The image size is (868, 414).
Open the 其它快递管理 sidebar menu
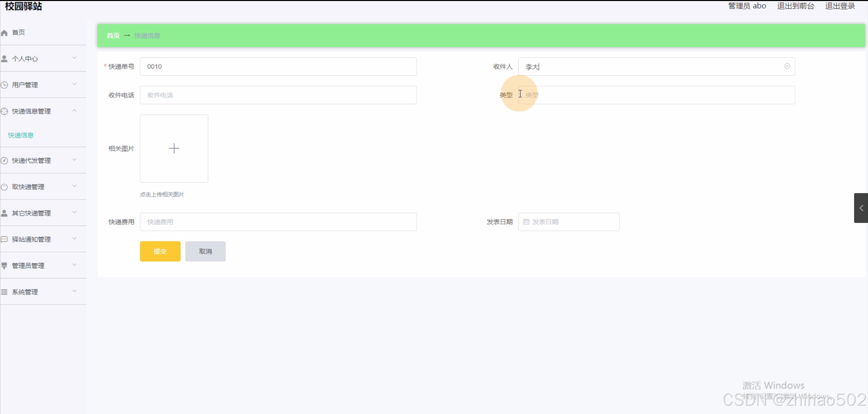click(31, 213)
